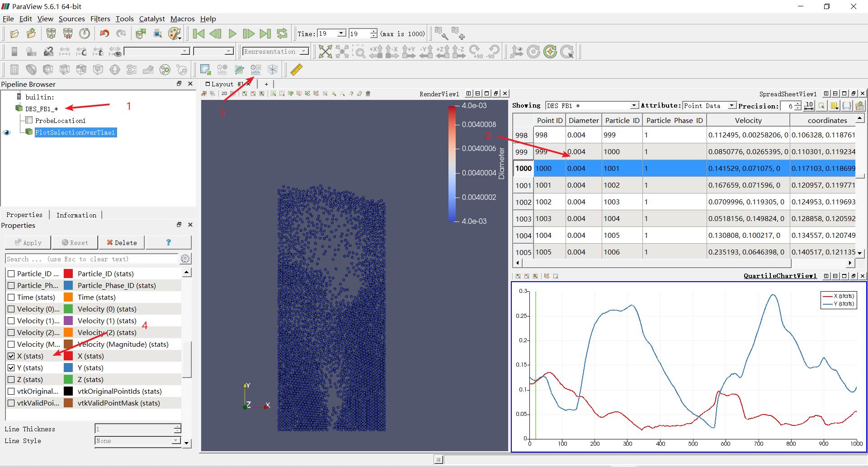Screen dimensions: 868x467
Task: Toggle PlotSelectionOverTime1 eye visibility
Action: coord(7,132)
